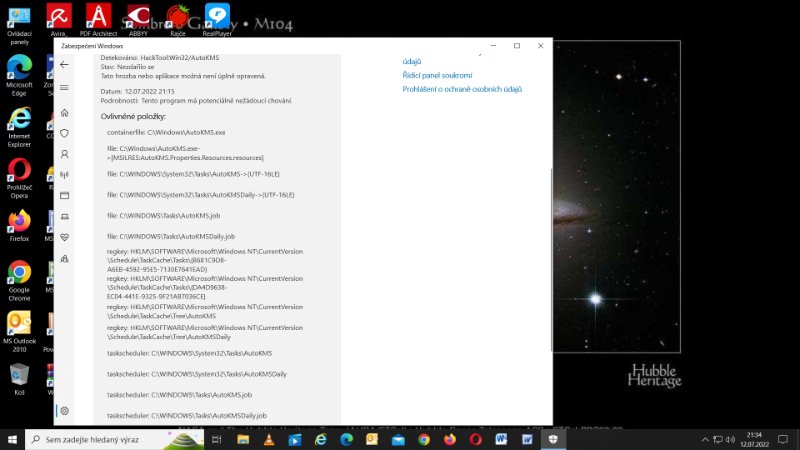800x450 pixels.
Task: Open the RealPlayer desktop shortcut
Action: (217, 20)
